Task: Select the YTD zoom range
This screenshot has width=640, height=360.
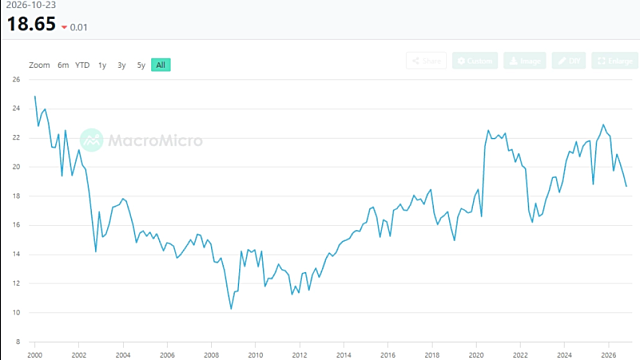Action: [82, 65]
